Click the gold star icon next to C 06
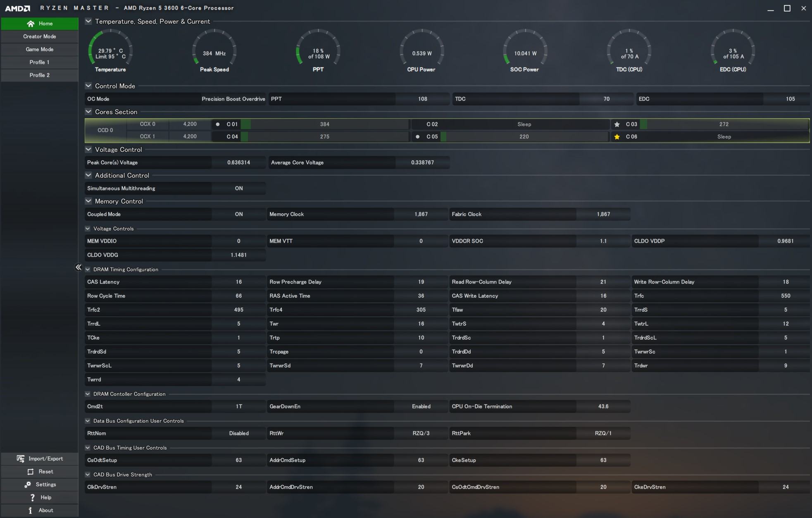812x518 pixels. (617, 137)
